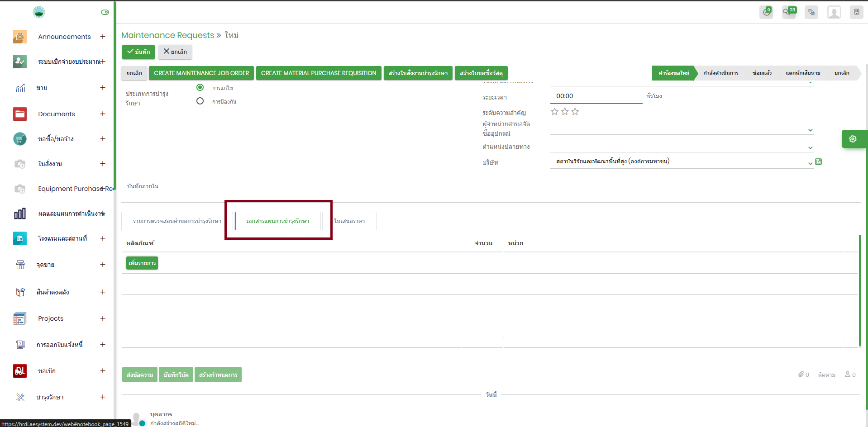Open the green settings gear side panel
Viewport: 868px width, 427px height.
853,139
